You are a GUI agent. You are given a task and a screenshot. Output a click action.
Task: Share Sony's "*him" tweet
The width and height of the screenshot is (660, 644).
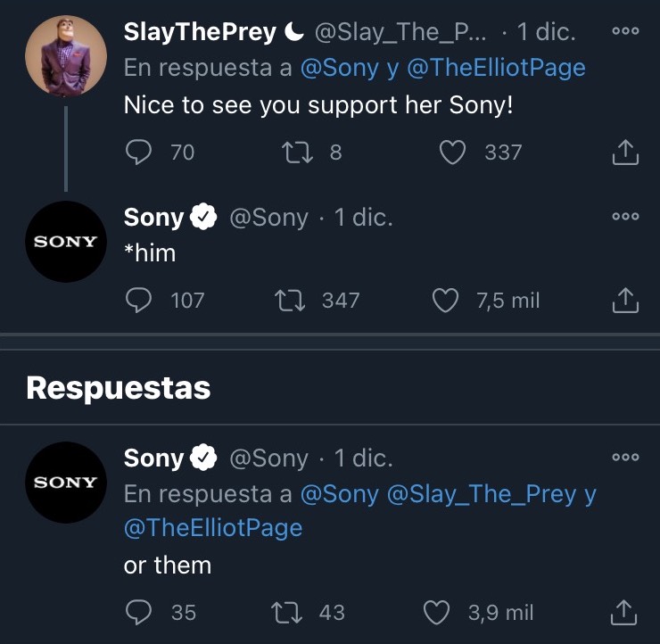626,301
